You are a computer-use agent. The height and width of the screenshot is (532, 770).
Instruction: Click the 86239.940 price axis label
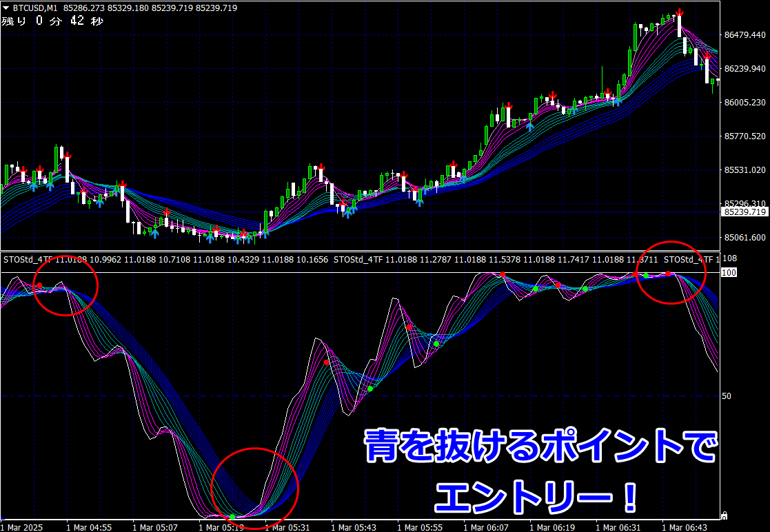coord(745,69)
